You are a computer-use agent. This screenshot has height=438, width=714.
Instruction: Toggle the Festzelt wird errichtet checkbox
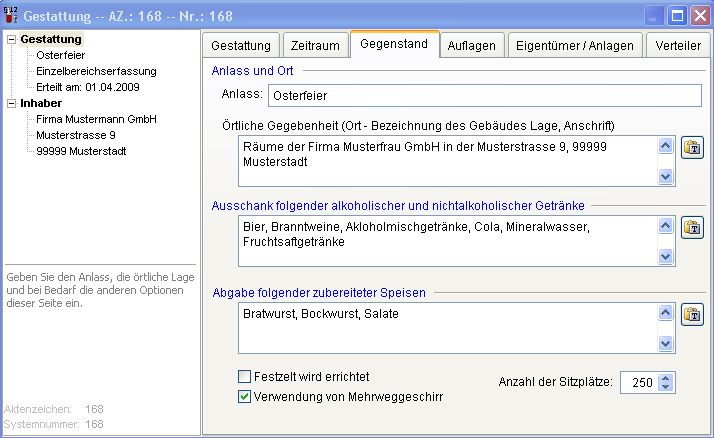click(245, 377)
